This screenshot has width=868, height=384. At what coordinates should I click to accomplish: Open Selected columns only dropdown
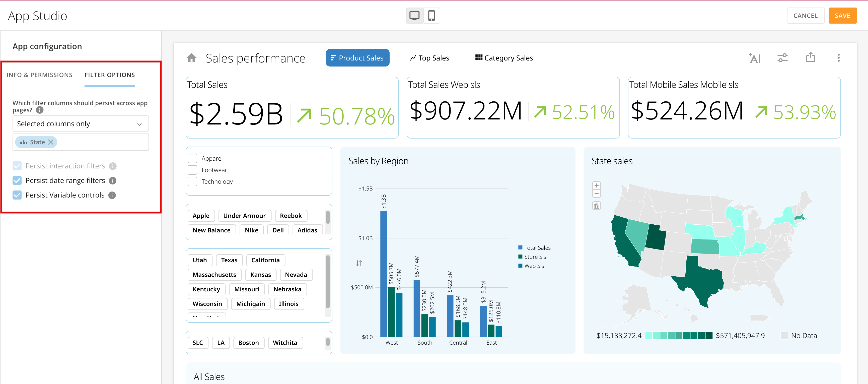pos(81,124)
